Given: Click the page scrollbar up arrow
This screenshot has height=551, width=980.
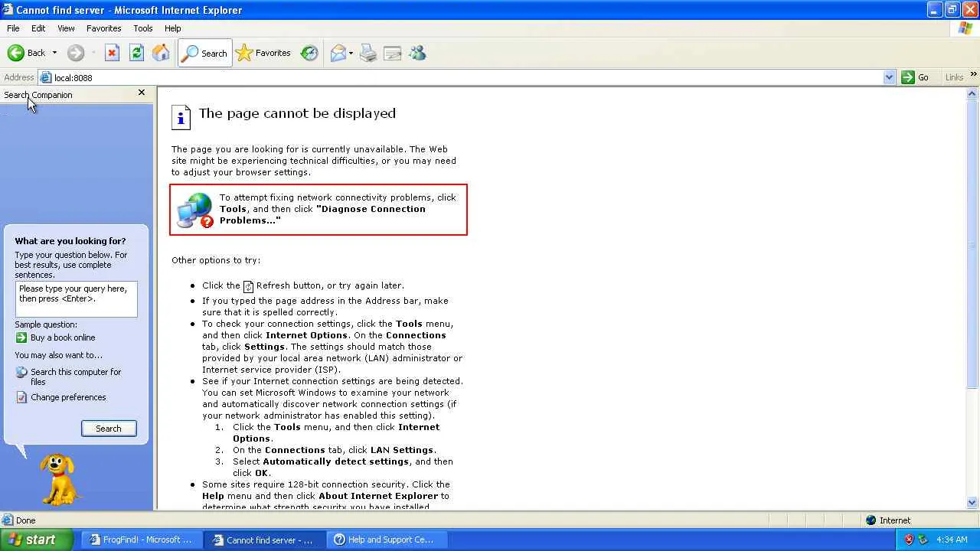Looking at the screenshot, I should tap(972, 93).
